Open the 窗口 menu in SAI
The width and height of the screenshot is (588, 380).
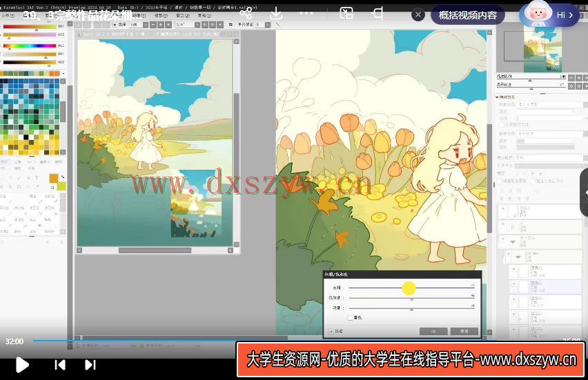click(x=183, y=15)
